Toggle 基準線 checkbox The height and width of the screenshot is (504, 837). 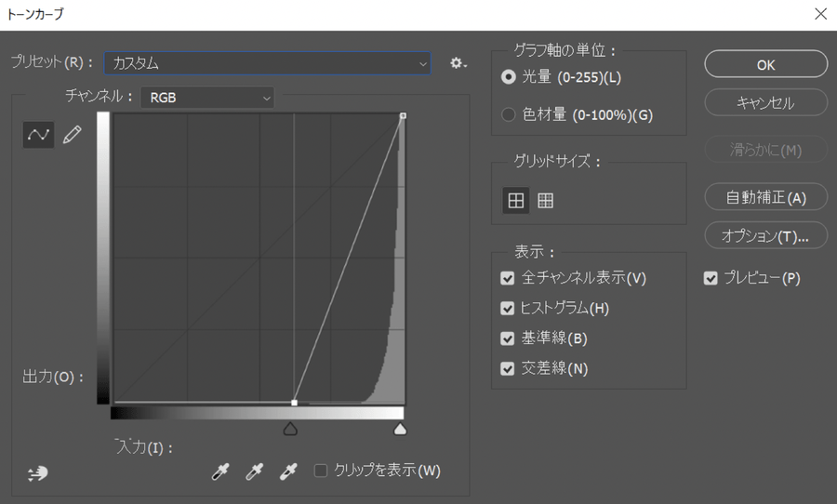(x=507, y=338)
